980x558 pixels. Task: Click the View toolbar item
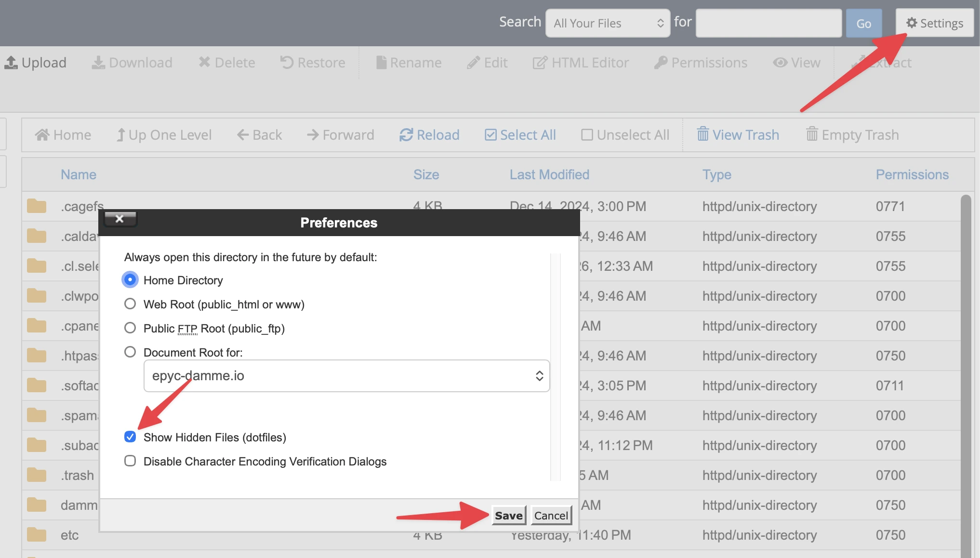[x=796, y=63]
